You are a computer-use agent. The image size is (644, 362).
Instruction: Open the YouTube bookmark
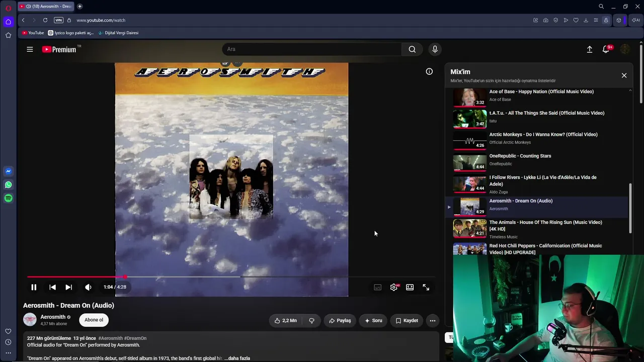[x=33, y=33]
